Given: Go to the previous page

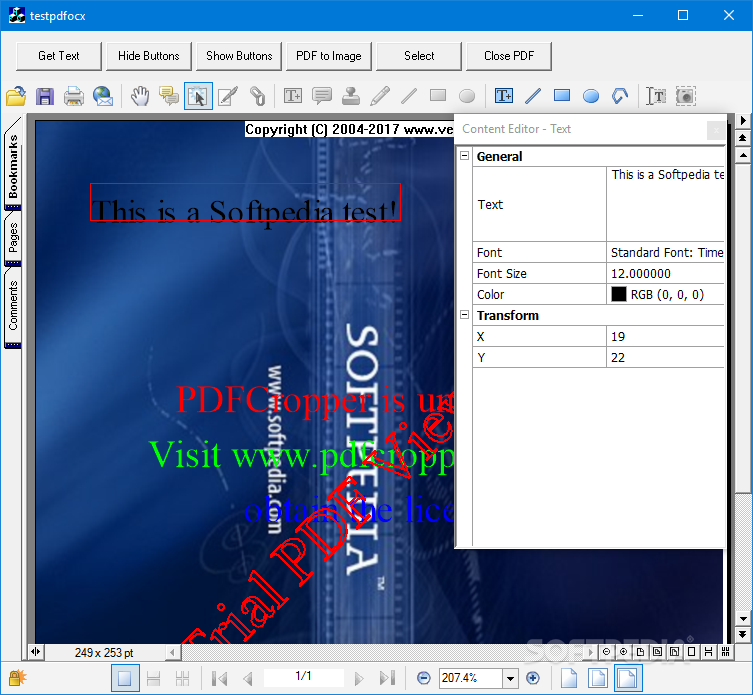Looking at the screenshot, I should [x=248, y=678].
